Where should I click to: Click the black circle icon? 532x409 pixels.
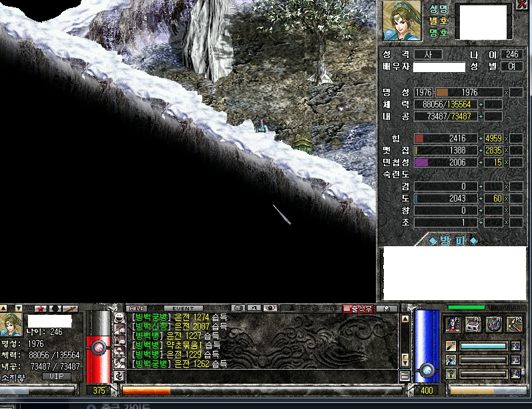(55, 309)
